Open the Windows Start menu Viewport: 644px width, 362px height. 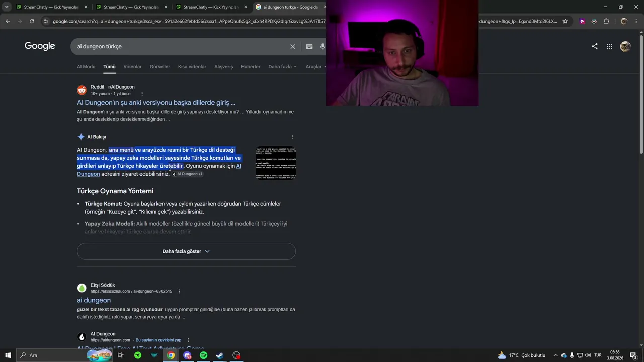coord(8,355)
